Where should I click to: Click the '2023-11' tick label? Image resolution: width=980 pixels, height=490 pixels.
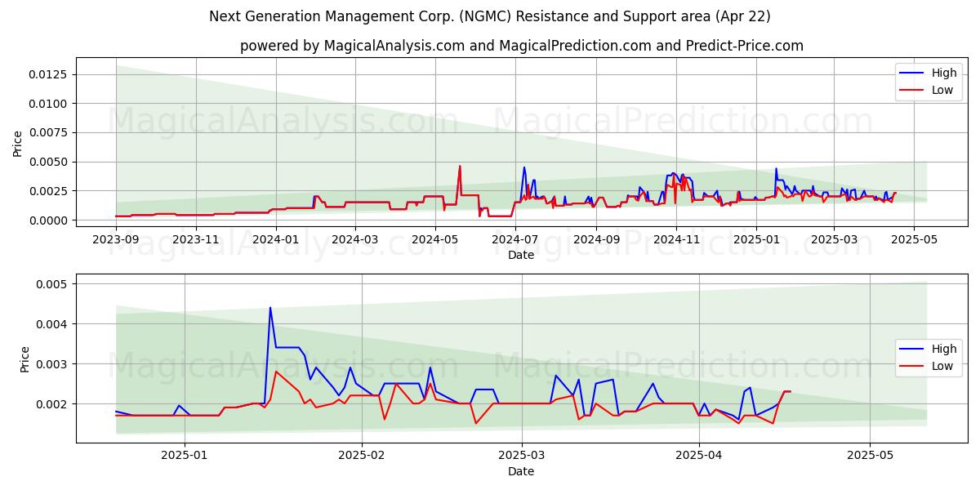(x=196, y=238)
